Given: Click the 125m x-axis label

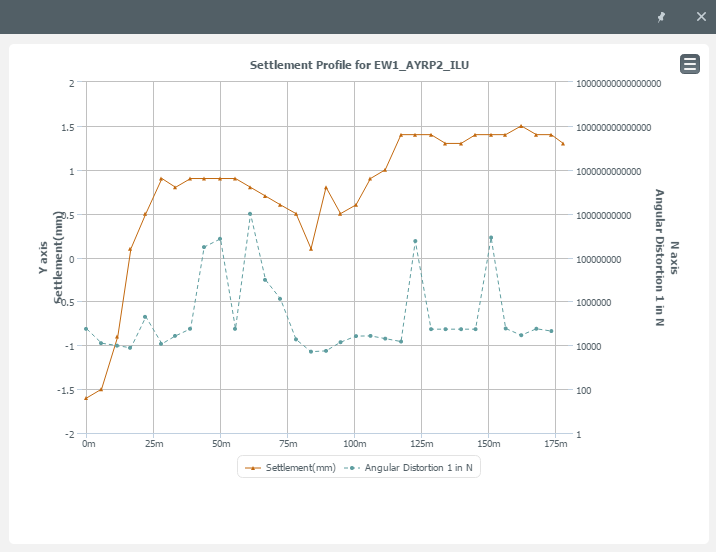Looking at the screenshot, I should pos(422,444).
